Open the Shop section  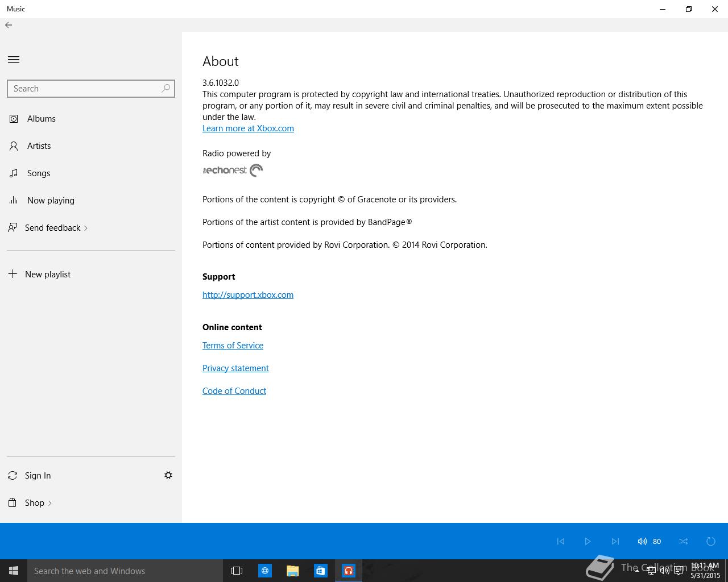click(35, 503)
